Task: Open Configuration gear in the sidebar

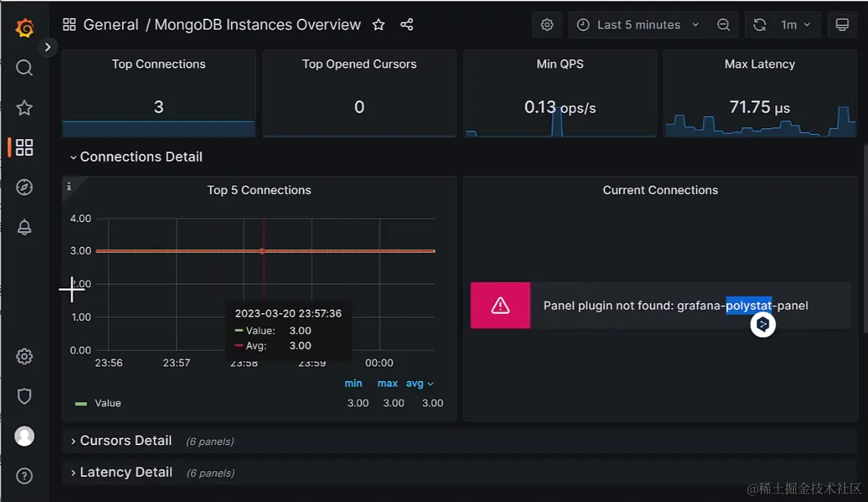Action: point(24,356)
